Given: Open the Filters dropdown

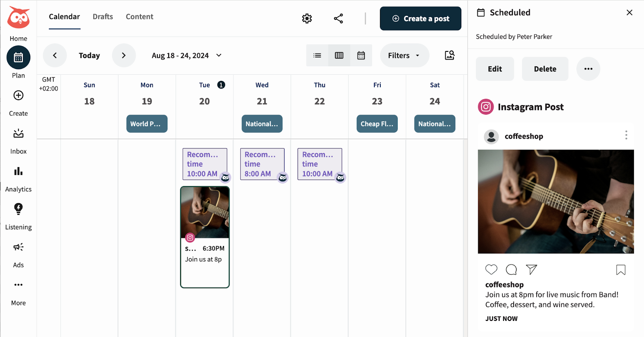Looking at the screenshot, I should coord(404,55).
